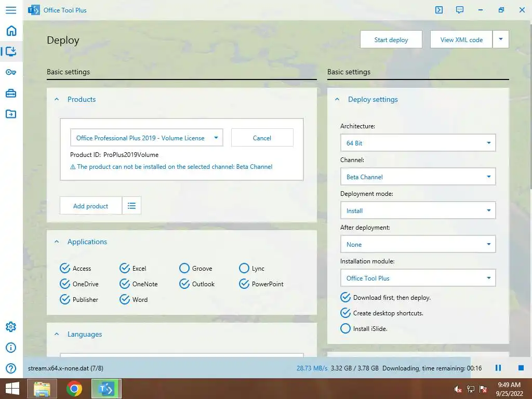Image resolution: width=532 pixels, height=399 pixels.
Task: Click the Start deploy button
Action: coord(391,39)
